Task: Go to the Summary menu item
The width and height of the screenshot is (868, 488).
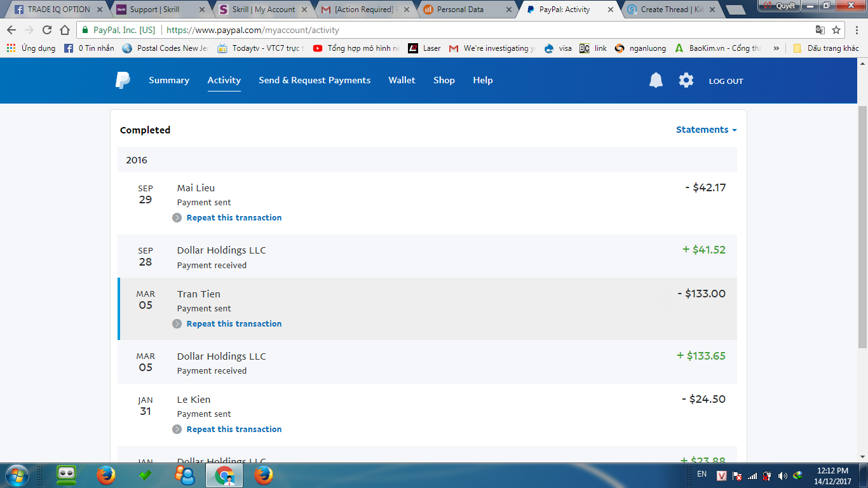Action: click(x=169, y=80)
